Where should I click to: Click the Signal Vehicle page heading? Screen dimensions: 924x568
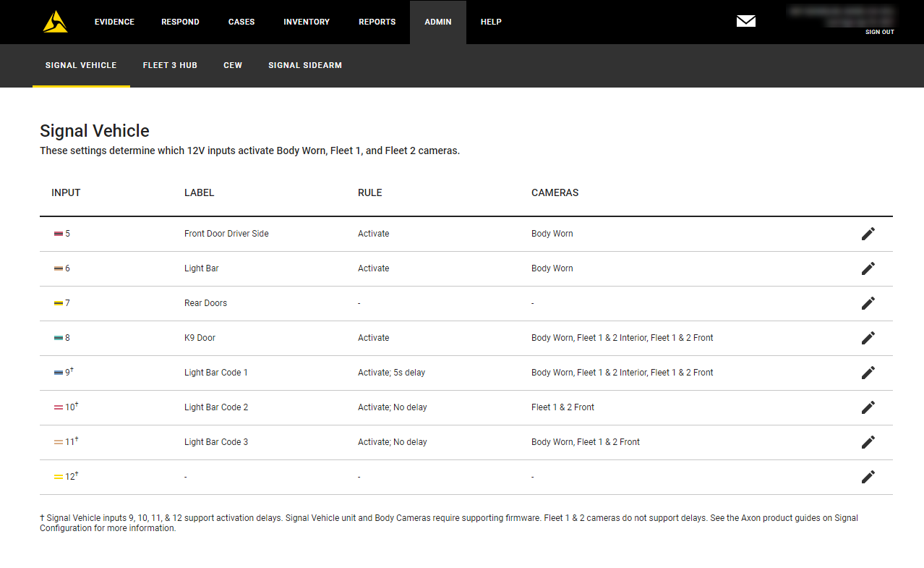pyautogui.click(x=95, y=131)
